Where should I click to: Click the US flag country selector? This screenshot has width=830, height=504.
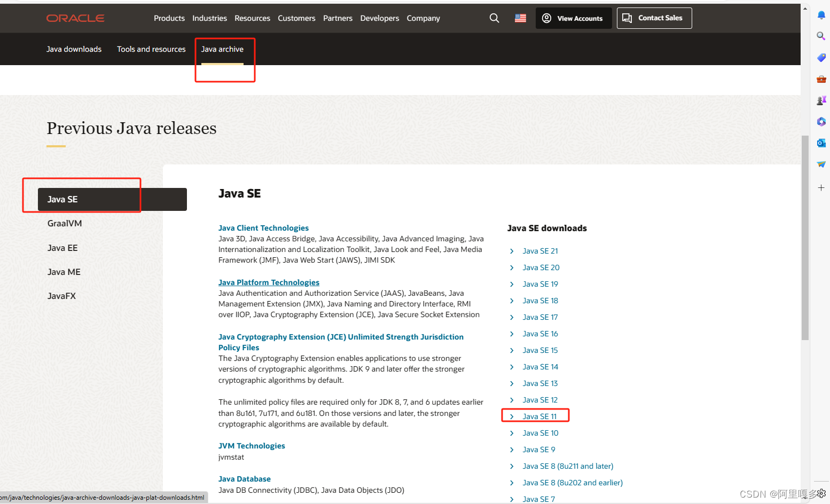coord(520,18)
